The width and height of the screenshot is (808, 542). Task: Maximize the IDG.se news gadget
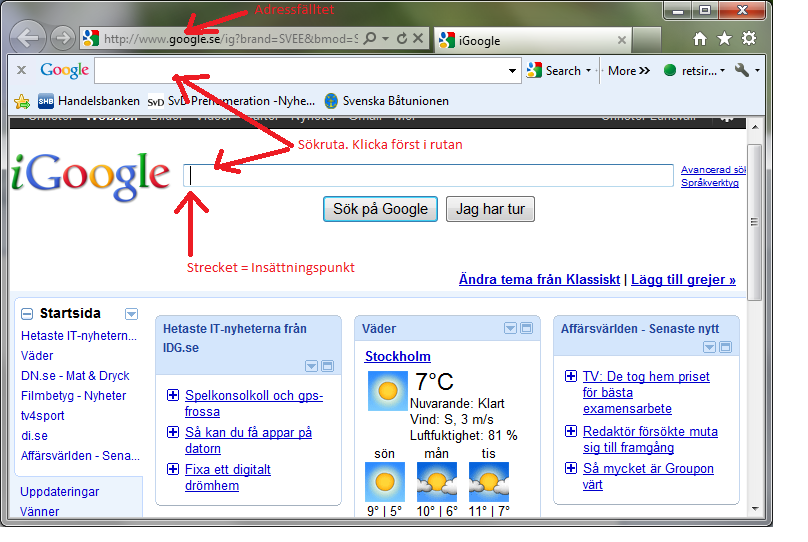pos(328,366)
